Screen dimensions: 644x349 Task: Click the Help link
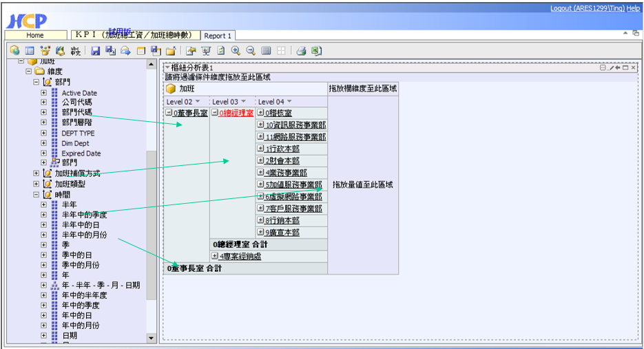click(633, 8)
